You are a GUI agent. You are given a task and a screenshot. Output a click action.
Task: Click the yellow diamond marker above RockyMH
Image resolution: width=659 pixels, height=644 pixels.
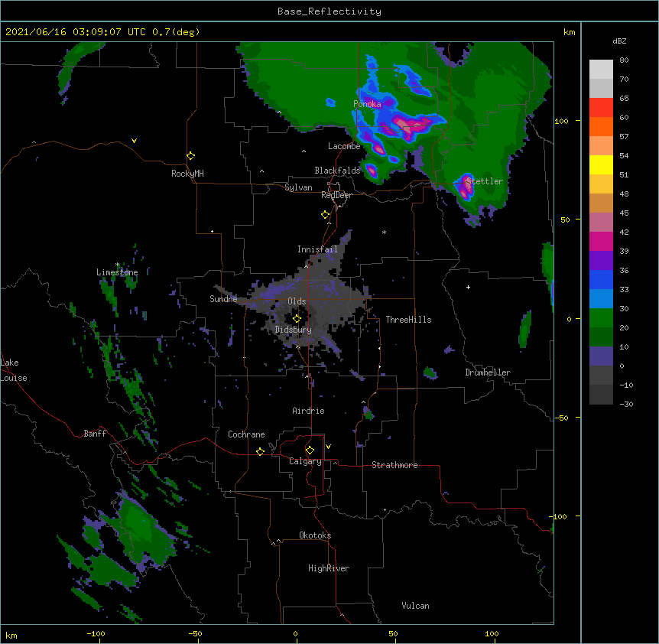tap(191, 156)
